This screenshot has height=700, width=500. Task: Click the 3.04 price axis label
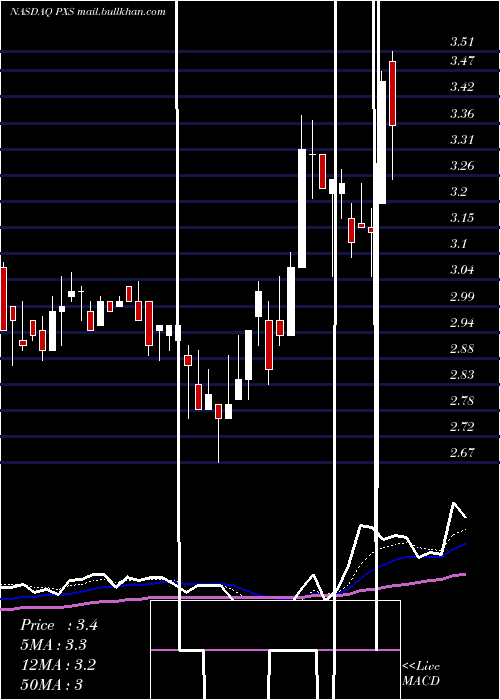[462, 270]
